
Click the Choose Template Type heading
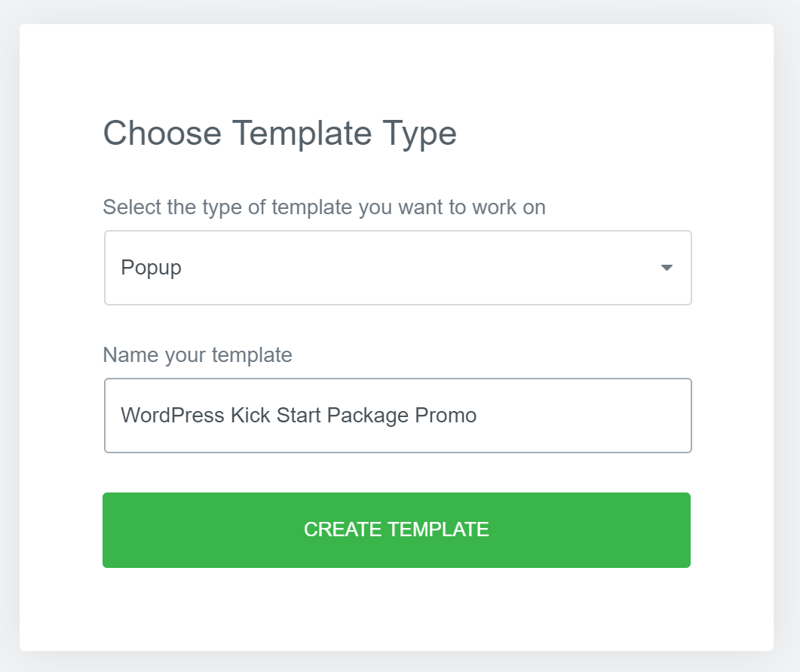[x=280, y=133]
